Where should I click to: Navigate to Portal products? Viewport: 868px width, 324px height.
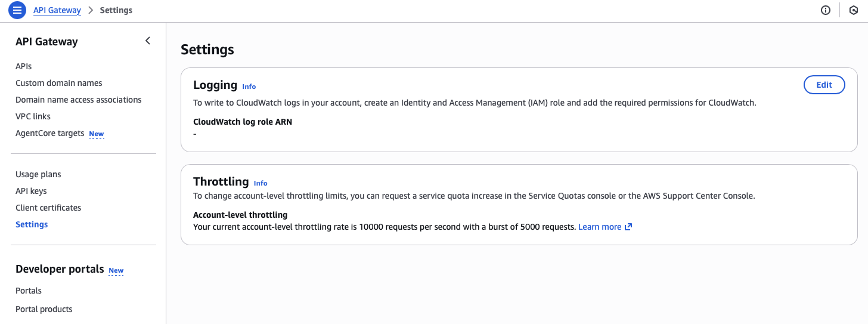pos(44,309)
